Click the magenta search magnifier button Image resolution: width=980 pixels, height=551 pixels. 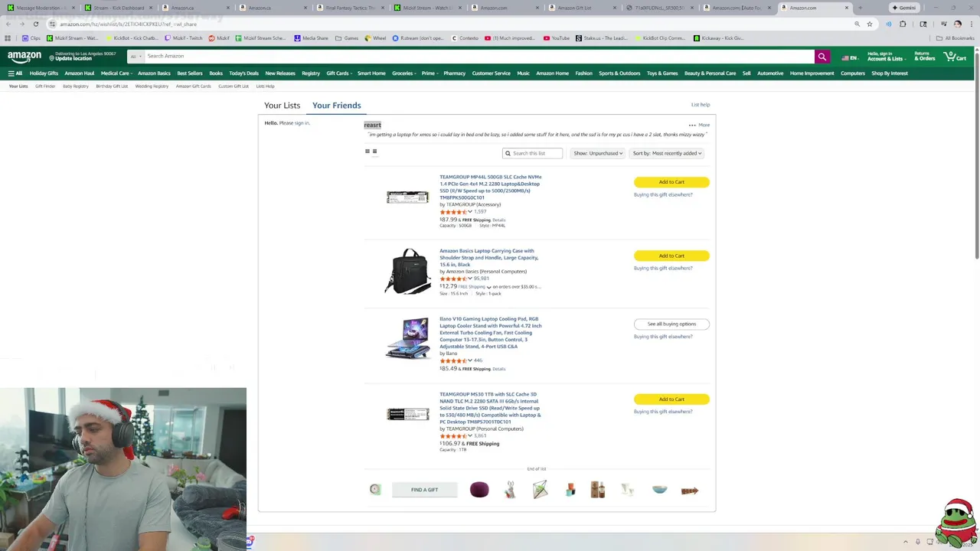click(x=822, y=56)
